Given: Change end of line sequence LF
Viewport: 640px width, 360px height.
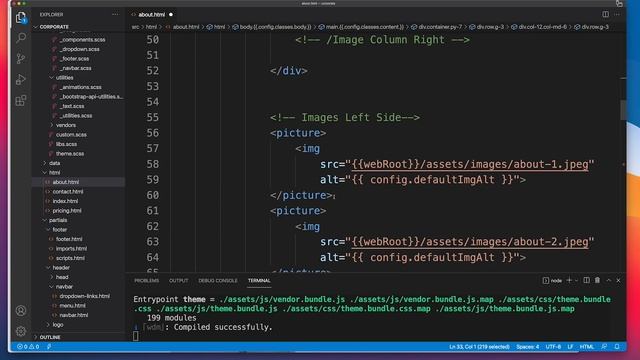Looking at the screenshot, I should tap(570, 347).
